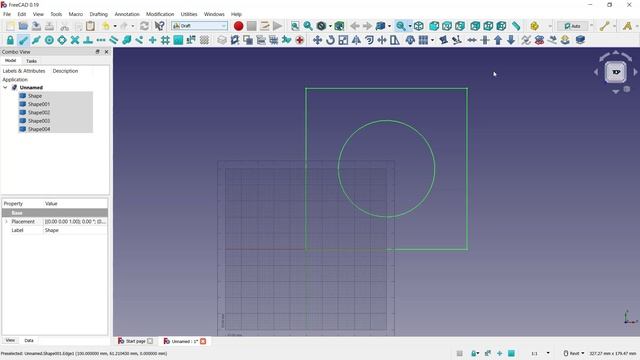Open the Annotation menu
640x360 pixels.
pyautogui.click(x=127, y=14)
